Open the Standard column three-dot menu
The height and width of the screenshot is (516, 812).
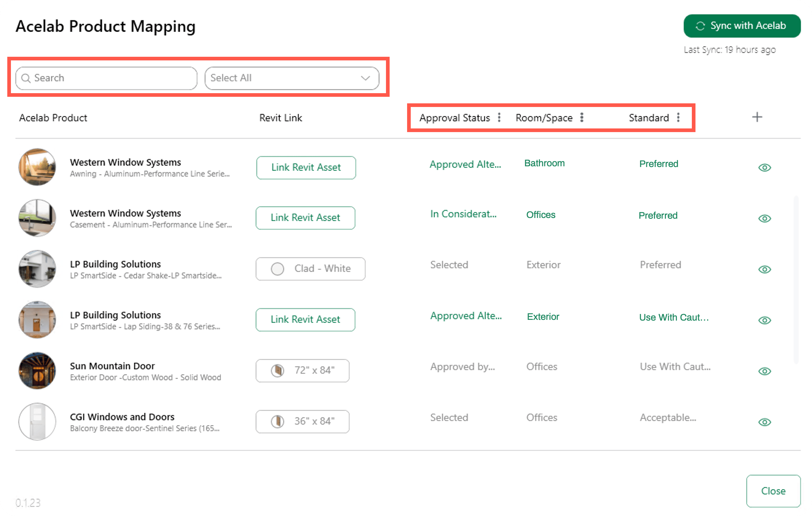(x=678, y=117)
